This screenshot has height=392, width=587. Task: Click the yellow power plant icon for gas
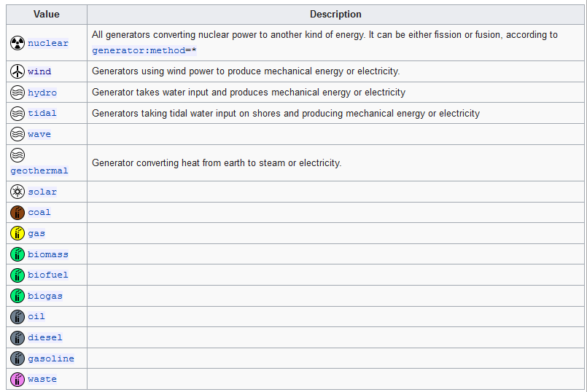click(x=18, y=233)
